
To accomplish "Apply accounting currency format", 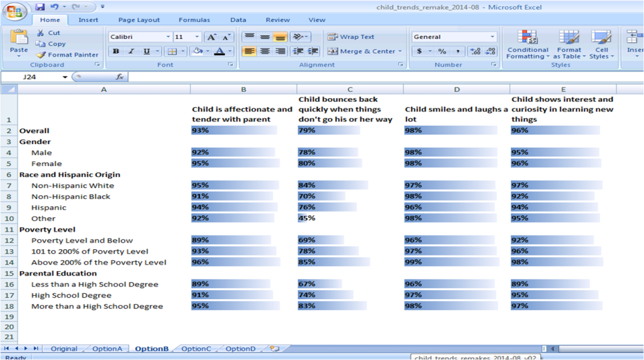I will [x=419, y=52].
